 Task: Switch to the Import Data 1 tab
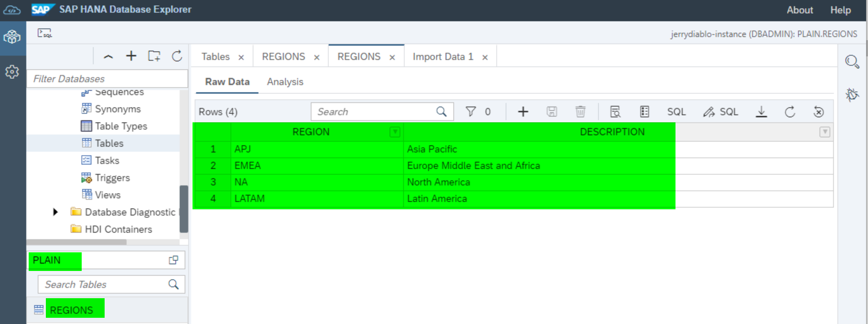[x=443, y=56]
